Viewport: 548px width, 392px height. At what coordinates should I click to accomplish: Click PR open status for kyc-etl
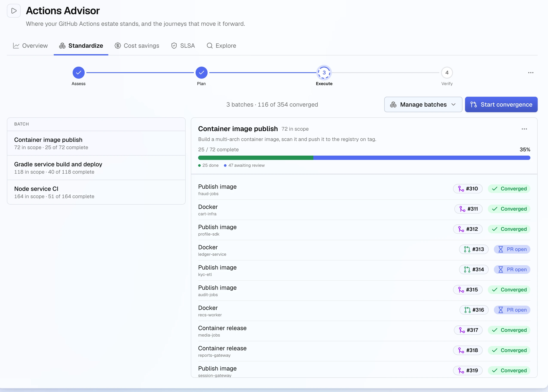coord(512,270)
